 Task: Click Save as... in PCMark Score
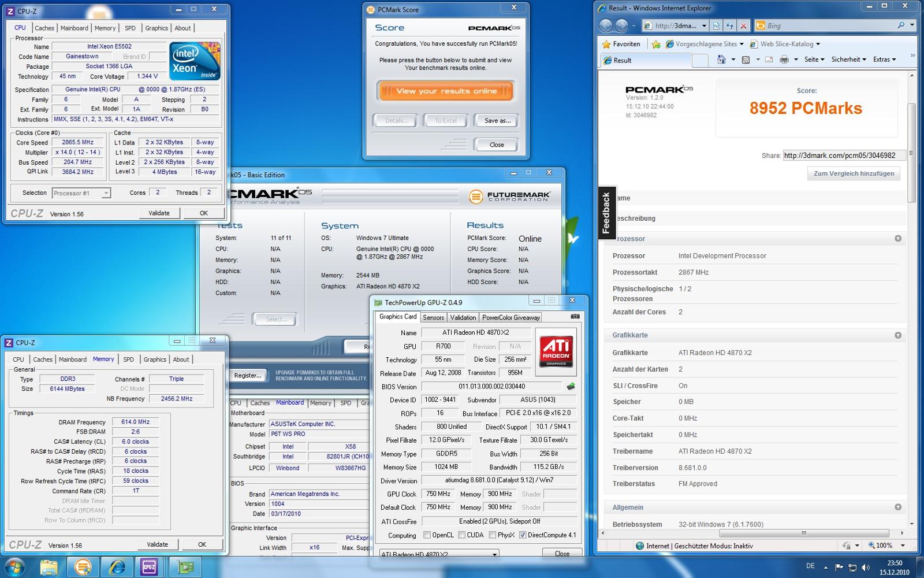coord(497,121)
